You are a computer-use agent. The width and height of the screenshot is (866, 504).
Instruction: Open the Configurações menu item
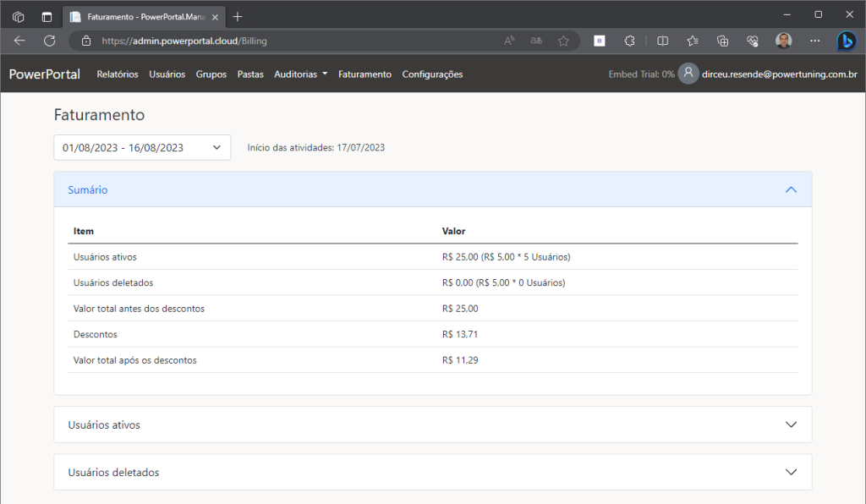[x=432, y=74]
